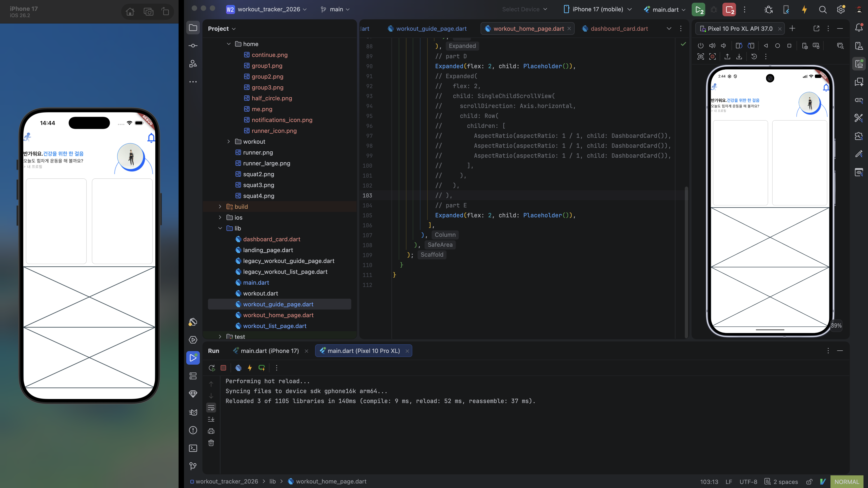Take emulator screenshot icon
868x488 pixels.
pos(701,56)
